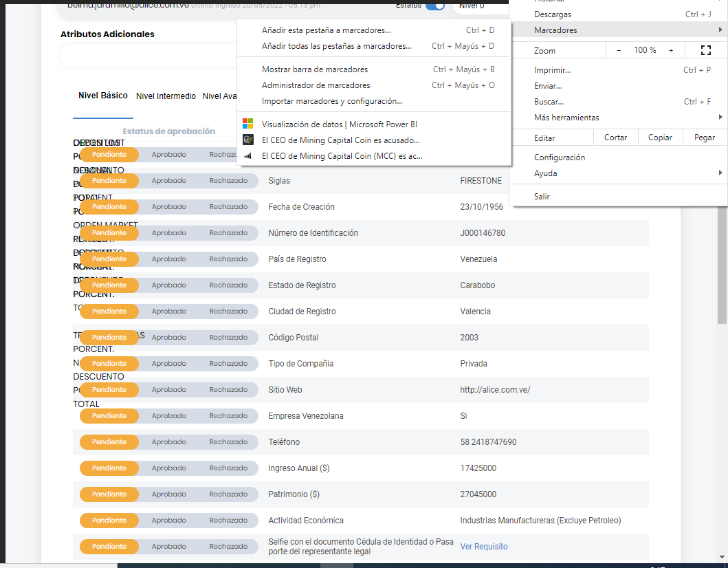Decrease zoom with the minus button

pyautogui.click(x=619, y=50)
